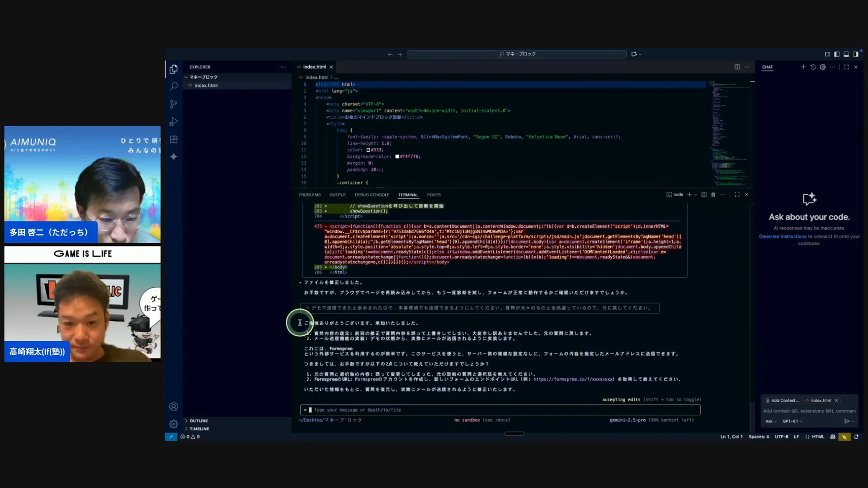
Task: Open send options dropdown arrow
Action: [x=853, y=421]
